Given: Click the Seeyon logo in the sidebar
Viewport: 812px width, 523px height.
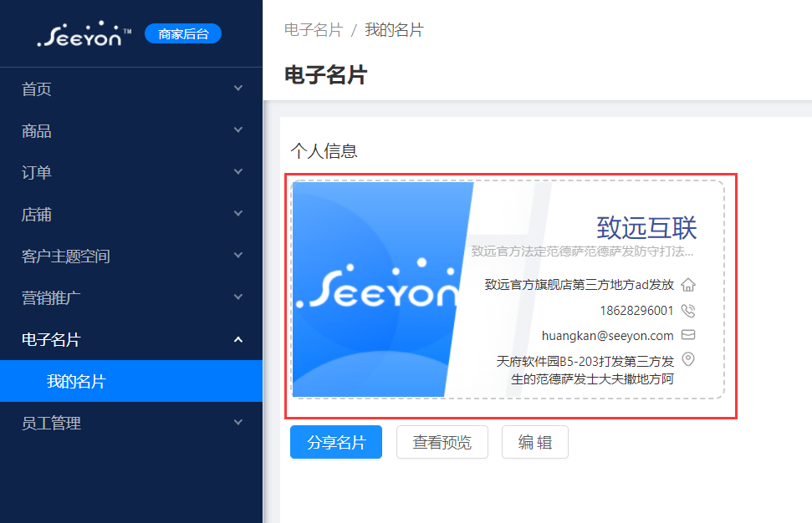Looking at the screenshot, I should [x=84, y=34].
